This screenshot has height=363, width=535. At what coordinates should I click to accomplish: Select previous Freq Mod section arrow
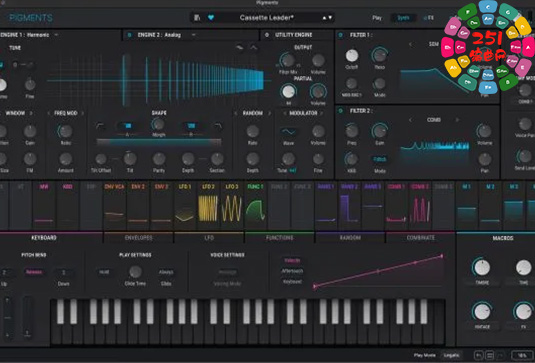(48, 113)
